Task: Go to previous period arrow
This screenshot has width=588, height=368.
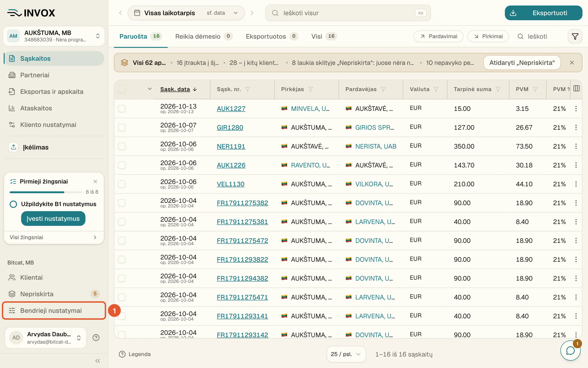Action: click(121, 13)
